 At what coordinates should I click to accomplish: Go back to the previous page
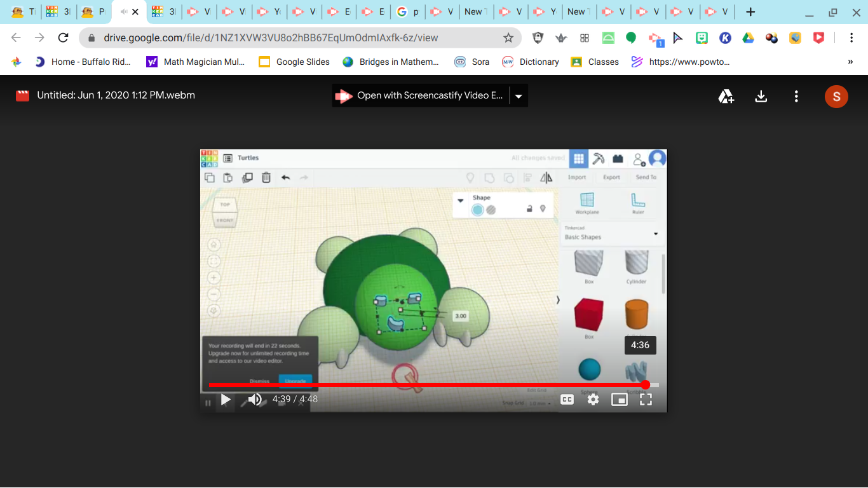(17, 37)
